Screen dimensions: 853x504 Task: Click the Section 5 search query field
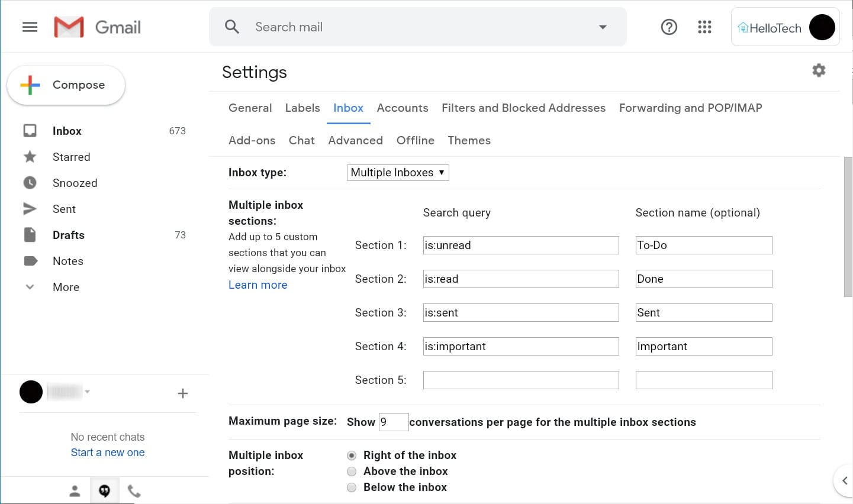pos(520,380)
